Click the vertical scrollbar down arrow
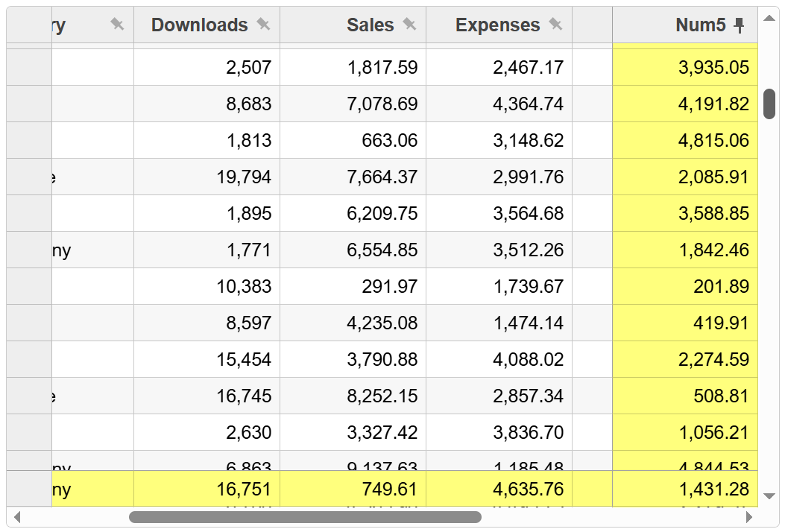 [769, 496]
